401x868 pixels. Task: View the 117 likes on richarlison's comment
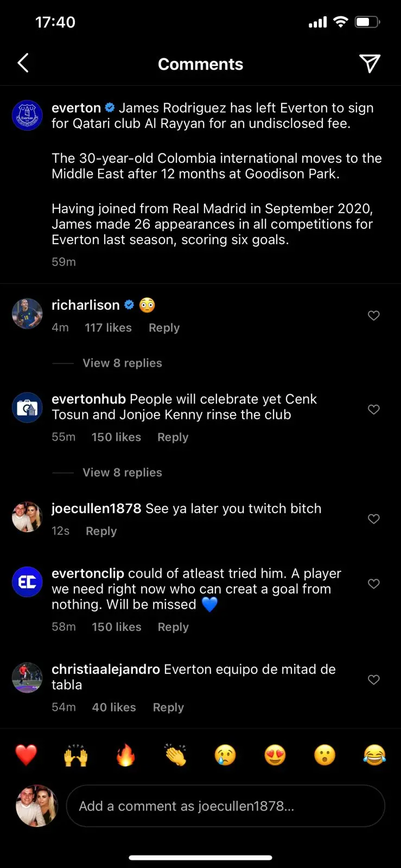click(108, 328)
